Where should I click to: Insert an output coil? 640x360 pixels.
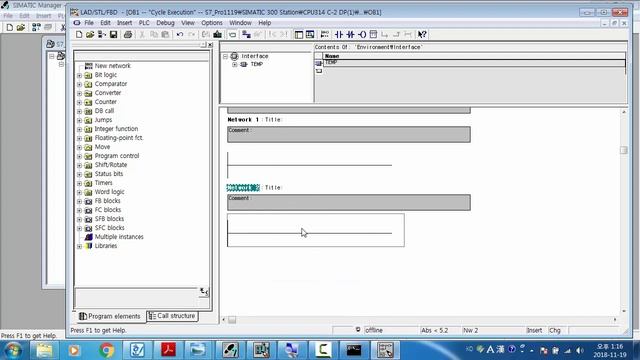point(362,35)
